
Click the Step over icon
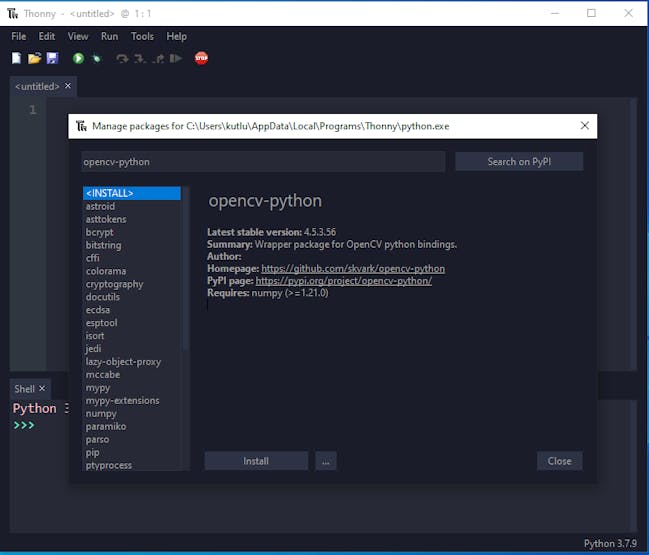[x=122, y=59]
